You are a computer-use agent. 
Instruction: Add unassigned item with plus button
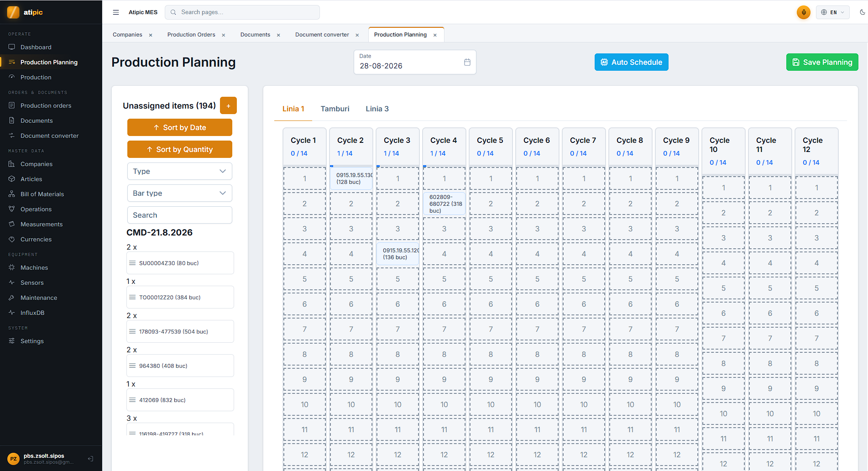coord(228,105)
